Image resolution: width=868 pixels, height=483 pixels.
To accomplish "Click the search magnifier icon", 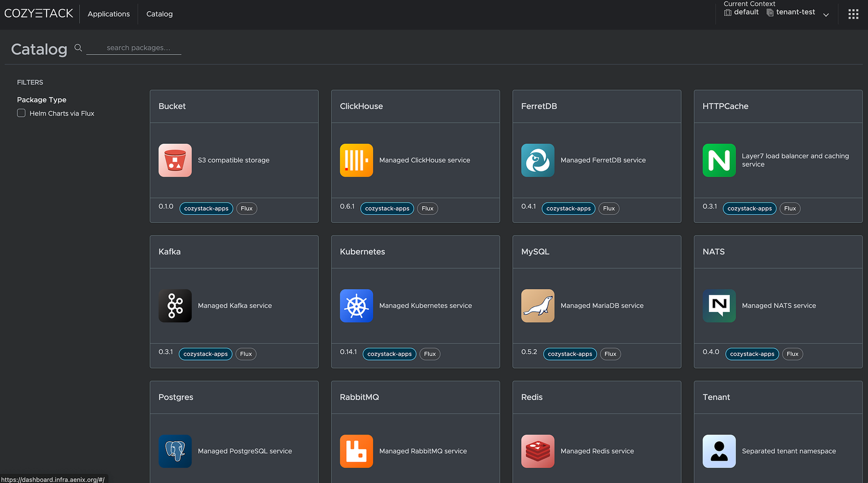I will pos(78,48).
